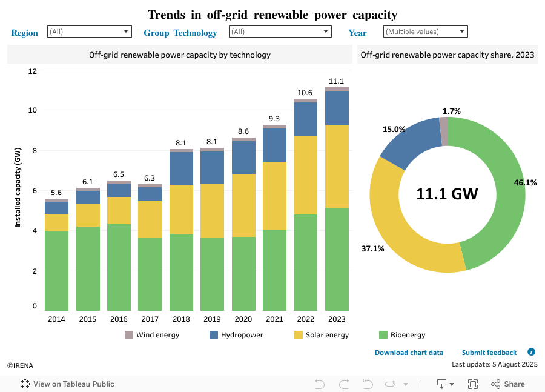Image resolution: width=545 pixels, height=392 pixels.
Task: Click the Undo icon in Tableau toolbar
Action: (320, 384)
